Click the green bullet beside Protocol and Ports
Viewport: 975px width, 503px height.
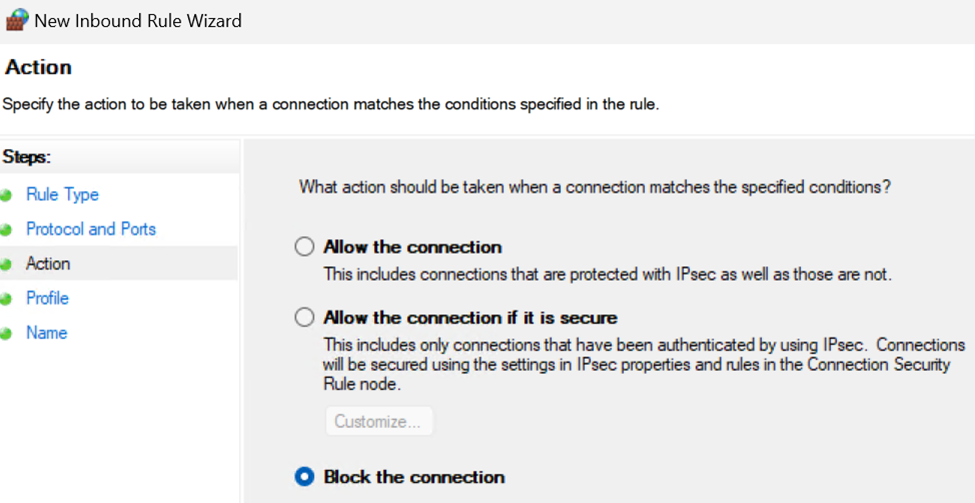click(6, 230)
